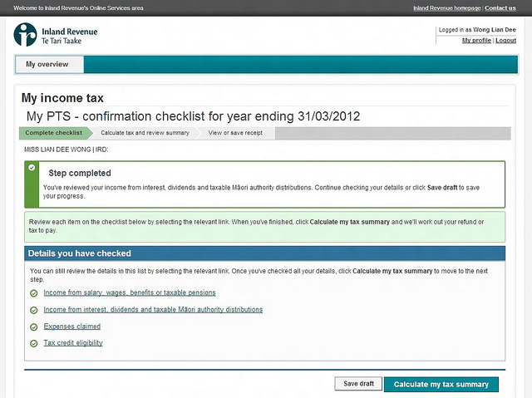This screenshot has width=532, height=398.
Task: Select the Complete checklist step
Action: [x=53, y=133]
